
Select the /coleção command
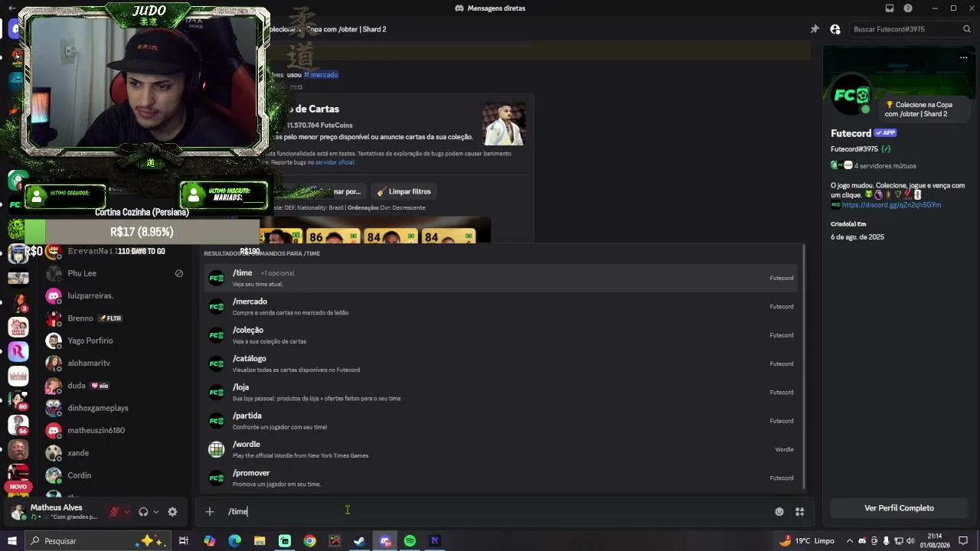click(501, 335)
